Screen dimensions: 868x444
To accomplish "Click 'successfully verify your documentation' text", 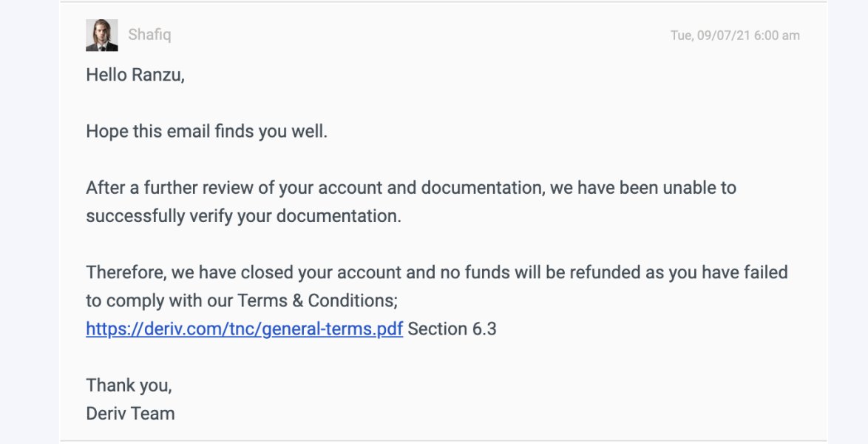I will click(x=243, y=216).
